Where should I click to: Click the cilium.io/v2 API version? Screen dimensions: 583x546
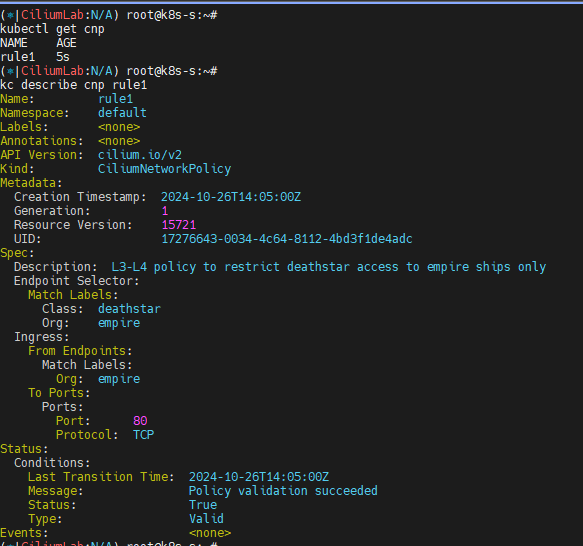pyautogui.click(x=140, y=155)
